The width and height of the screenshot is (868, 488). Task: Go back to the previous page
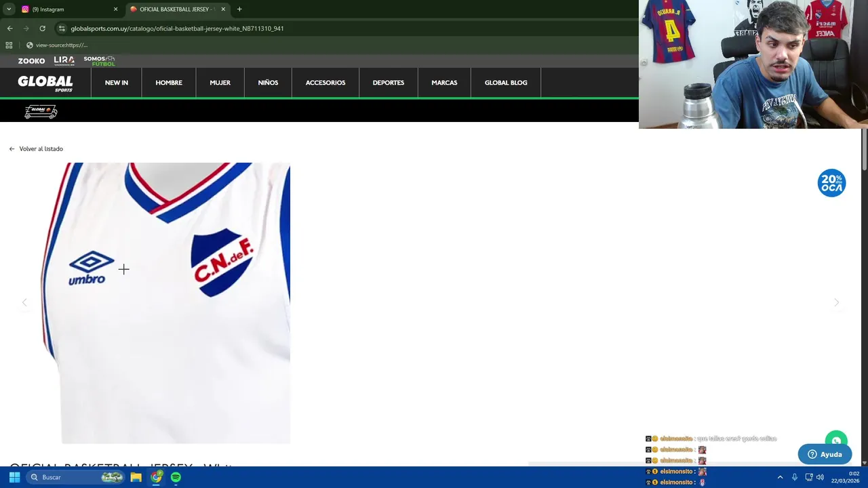[x=9, y=28]
